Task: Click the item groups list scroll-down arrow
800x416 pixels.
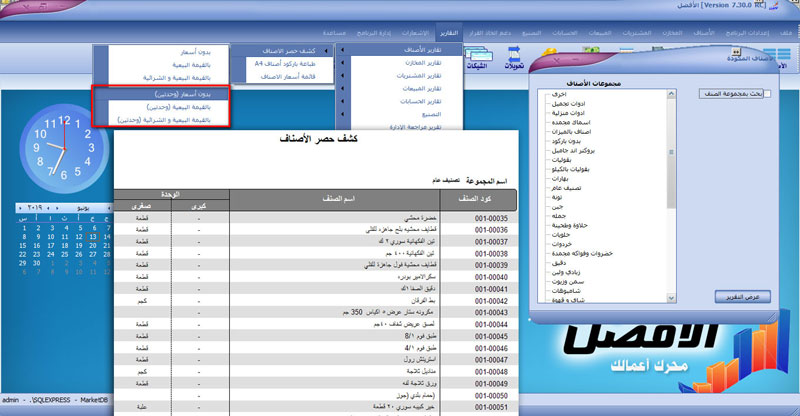Action: pos(671,298)
